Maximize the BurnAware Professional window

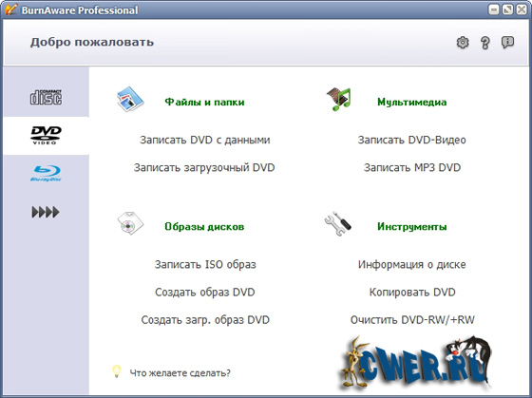[x=507, y=9]
